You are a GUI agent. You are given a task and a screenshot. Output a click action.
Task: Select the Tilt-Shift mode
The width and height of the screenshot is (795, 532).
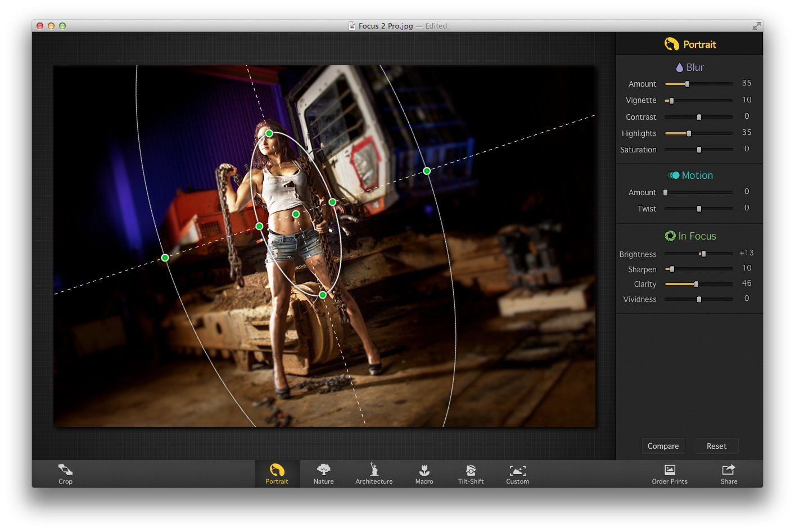pos(471,474)
